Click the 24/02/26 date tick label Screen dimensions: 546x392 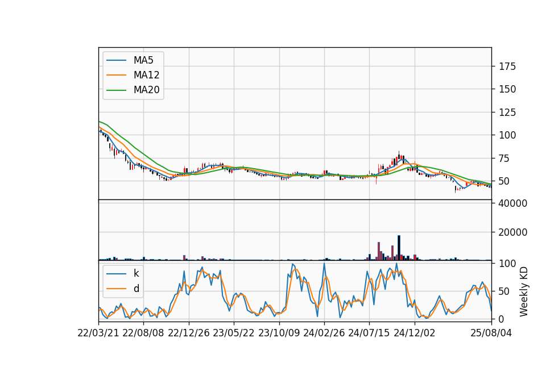click(x=324, y=333)
